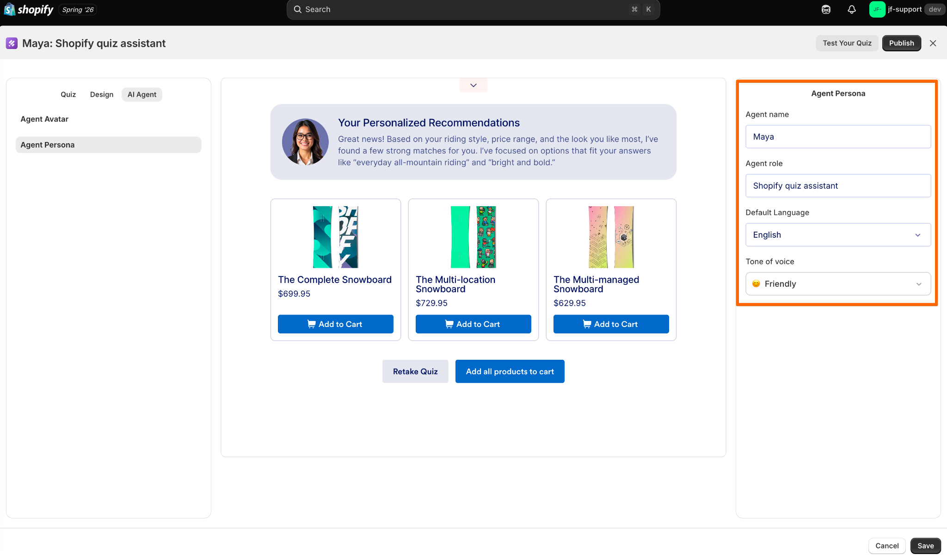This screenshot has width=947, height=560.
Task: Click the Shopify logo in the top bar
Action: point(29,9)
